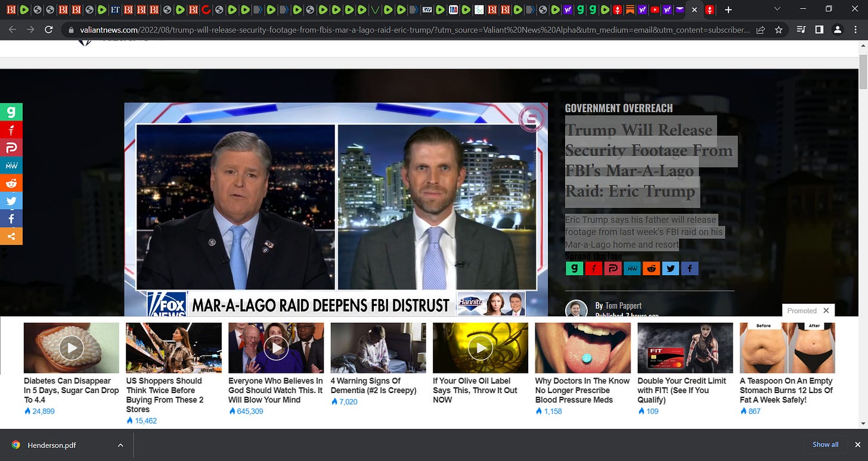Screen dimensions: 868x461
Task: Close the Promoted ads banner
Action: [826, 310]
